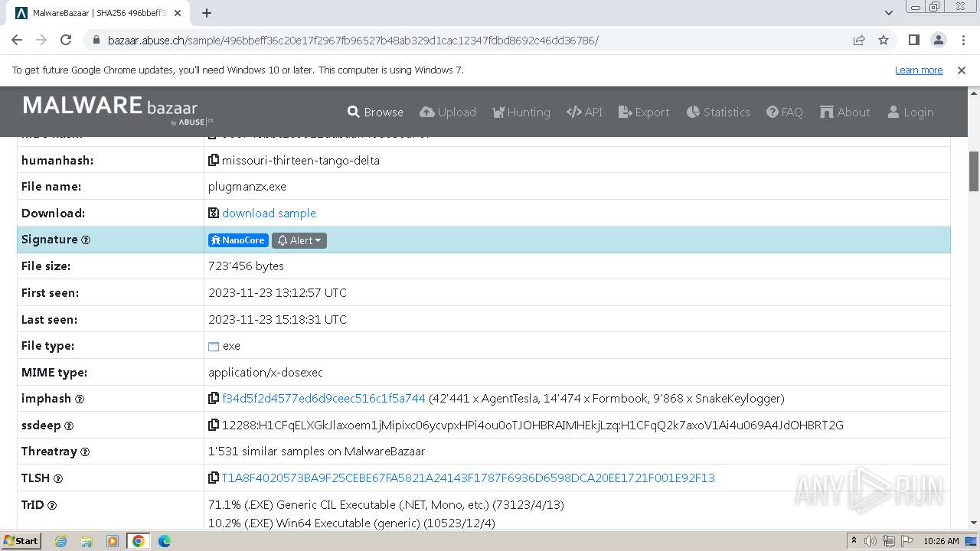Open Chrome three-dot menu
The width and height of the screenshot is (980, 551).
tap(962, 40)
